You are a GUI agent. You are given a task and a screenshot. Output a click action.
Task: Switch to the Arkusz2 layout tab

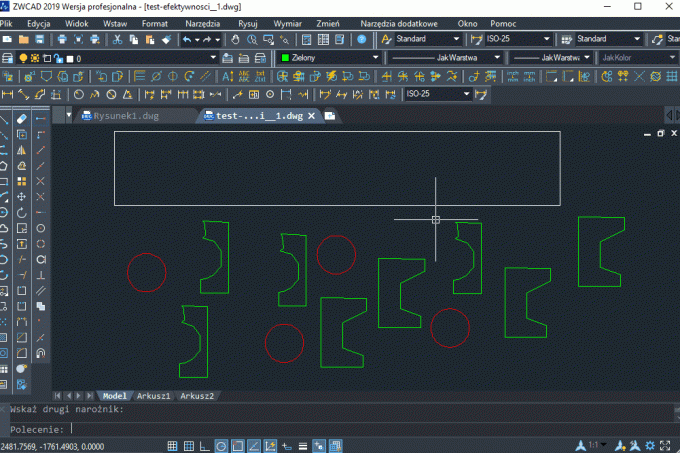coord(197,396)
